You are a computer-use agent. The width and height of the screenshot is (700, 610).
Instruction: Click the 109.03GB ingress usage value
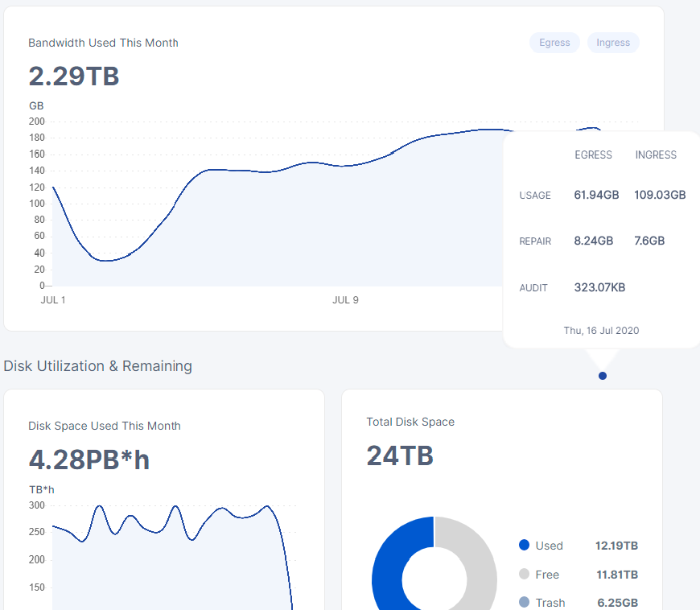[x=660, y=195]
